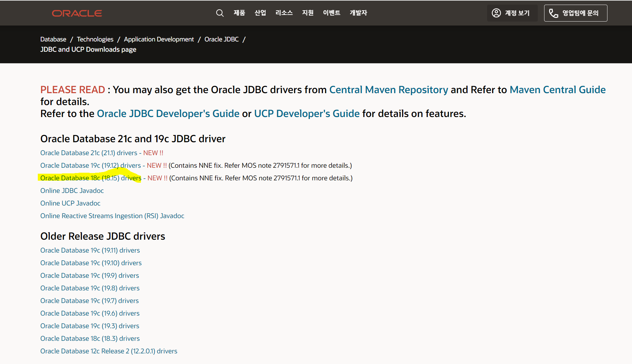The width and height of the screenshot is (632, 364).
Task: Open the 산업 menu
Action: [x=260, y=13]
